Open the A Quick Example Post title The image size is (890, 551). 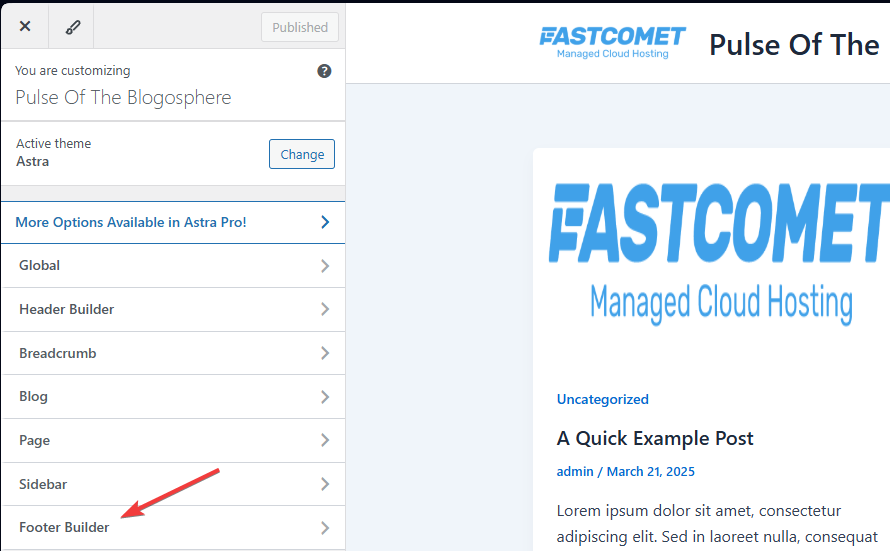coord(655,438)
